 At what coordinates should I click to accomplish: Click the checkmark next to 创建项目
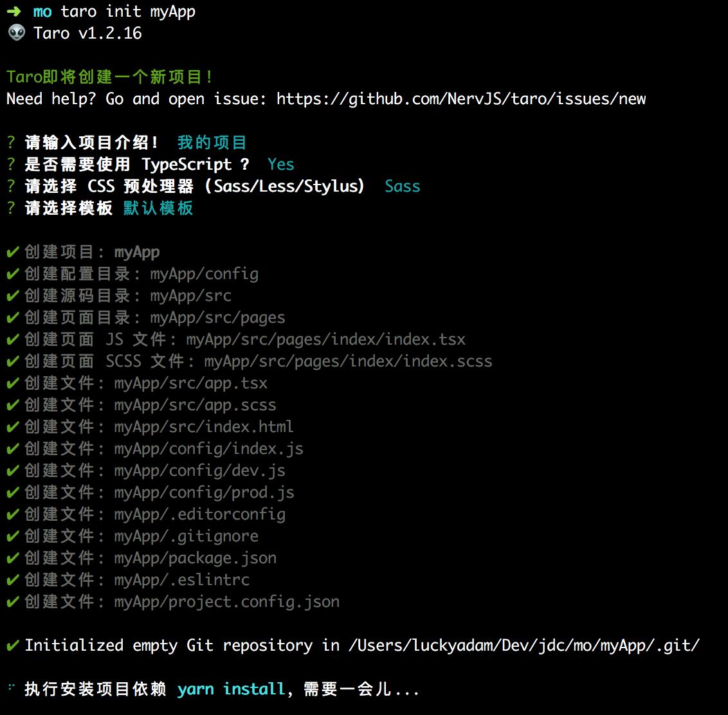click(12, 251)
